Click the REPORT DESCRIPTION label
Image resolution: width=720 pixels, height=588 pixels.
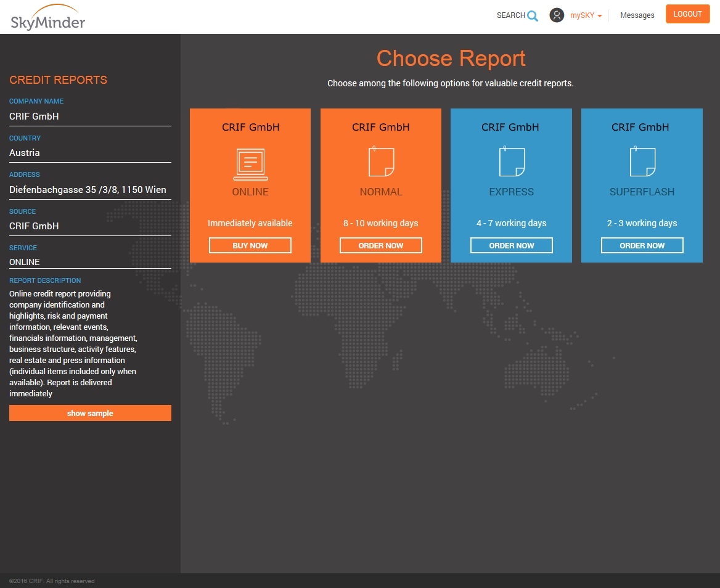45,280
